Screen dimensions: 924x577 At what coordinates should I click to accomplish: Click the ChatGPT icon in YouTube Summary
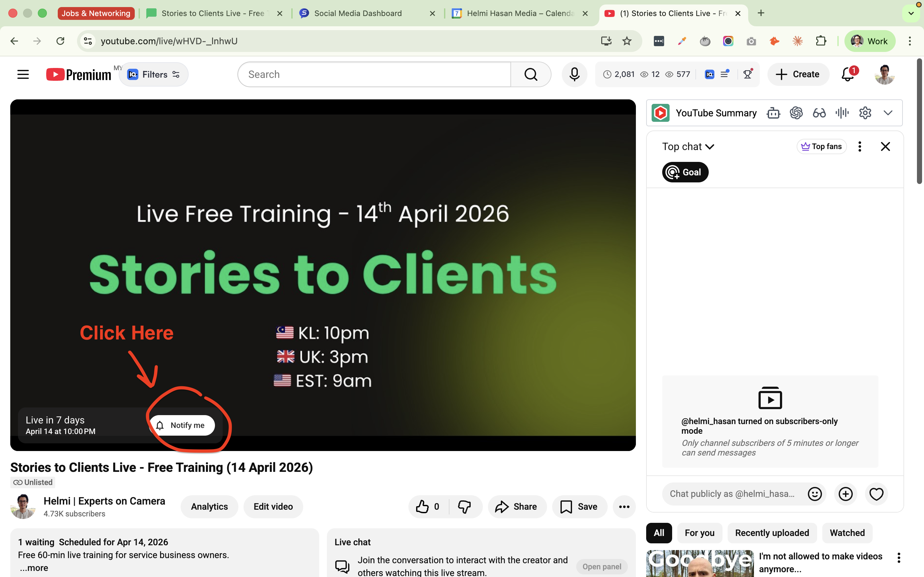click(796, 113)
